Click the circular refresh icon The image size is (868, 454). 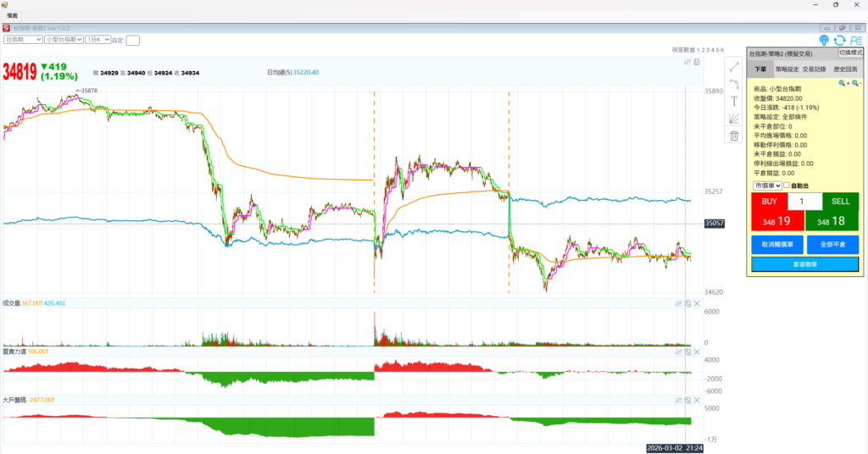pos(840,40)
